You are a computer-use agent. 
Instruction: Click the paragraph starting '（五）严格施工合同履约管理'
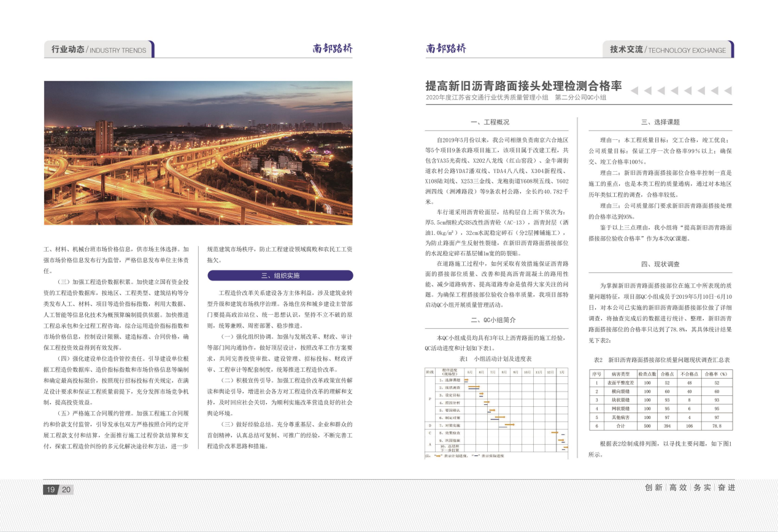116,430
